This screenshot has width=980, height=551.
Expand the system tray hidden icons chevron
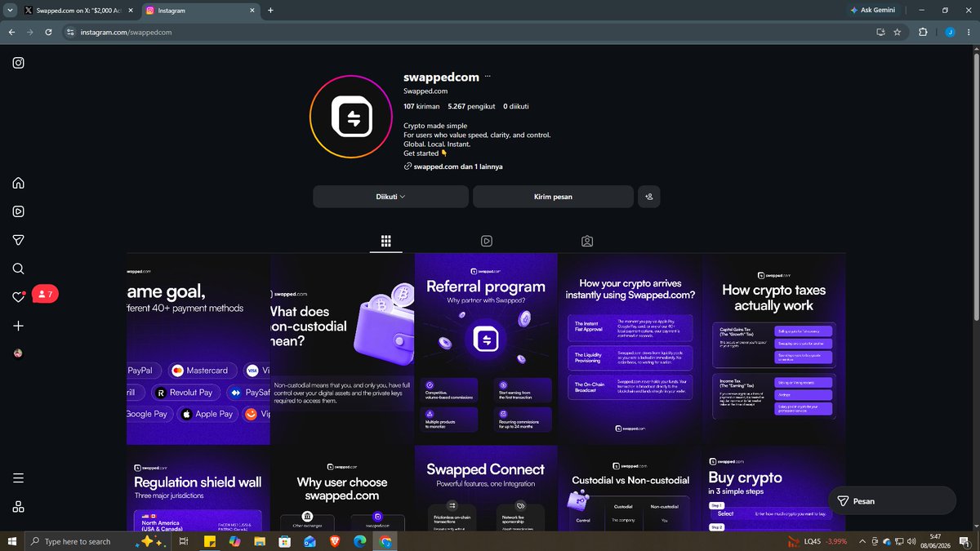pyautogui.click(x=863, y=541)
